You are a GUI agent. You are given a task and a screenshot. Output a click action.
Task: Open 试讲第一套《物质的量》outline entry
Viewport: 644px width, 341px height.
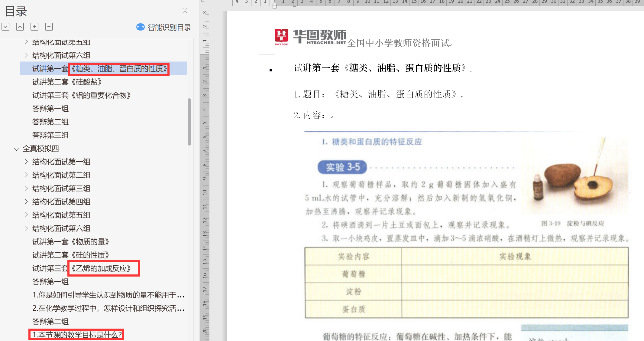click(x=71, y=242)
